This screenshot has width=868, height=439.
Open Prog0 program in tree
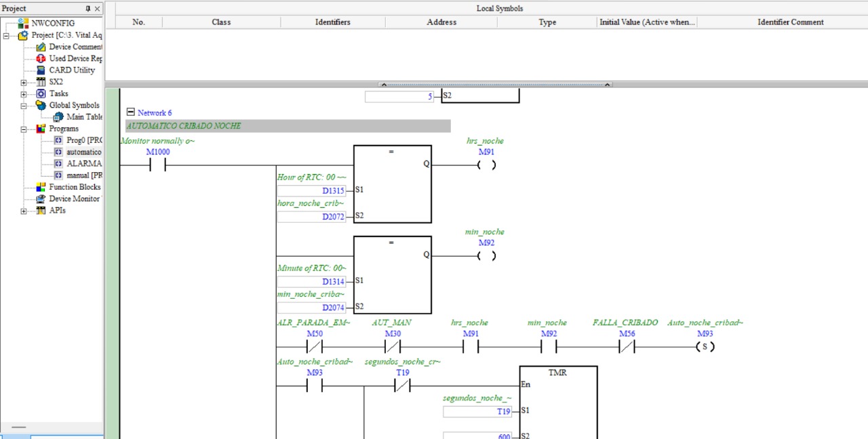(84, 140)
